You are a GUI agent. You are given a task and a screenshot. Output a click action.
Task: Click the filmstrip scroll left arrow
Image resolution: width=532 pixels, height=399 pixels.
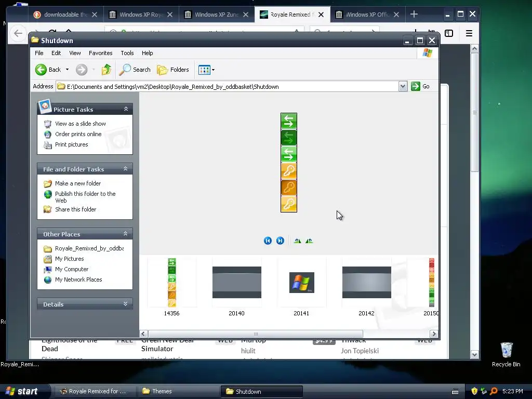pyautogui.click(x=143, y=334)
